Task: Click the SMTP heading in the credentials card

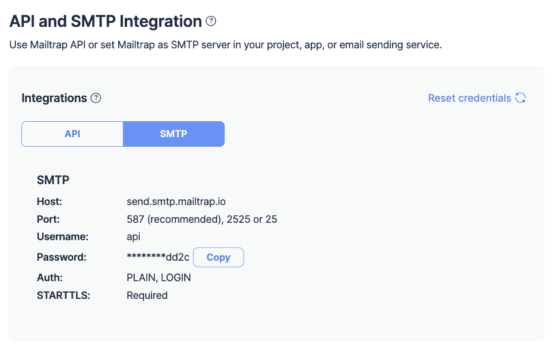Action: click(x=53, y=180)
